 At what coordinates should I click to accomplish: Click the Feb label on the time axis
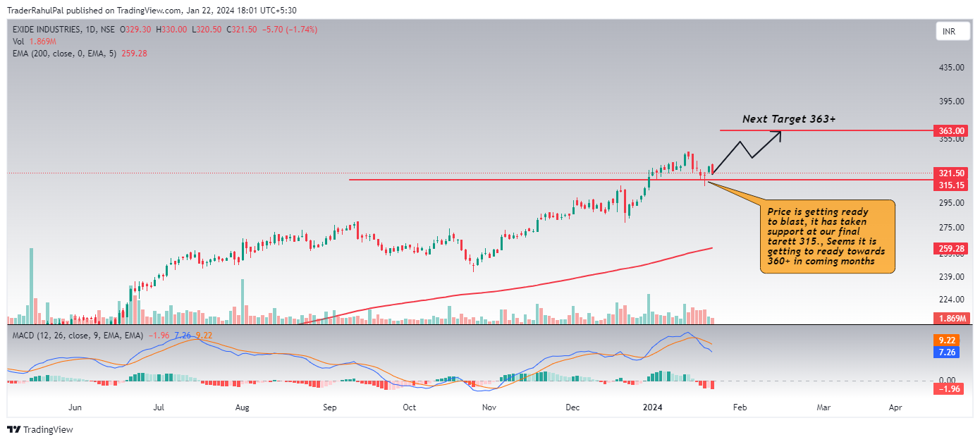739,407
